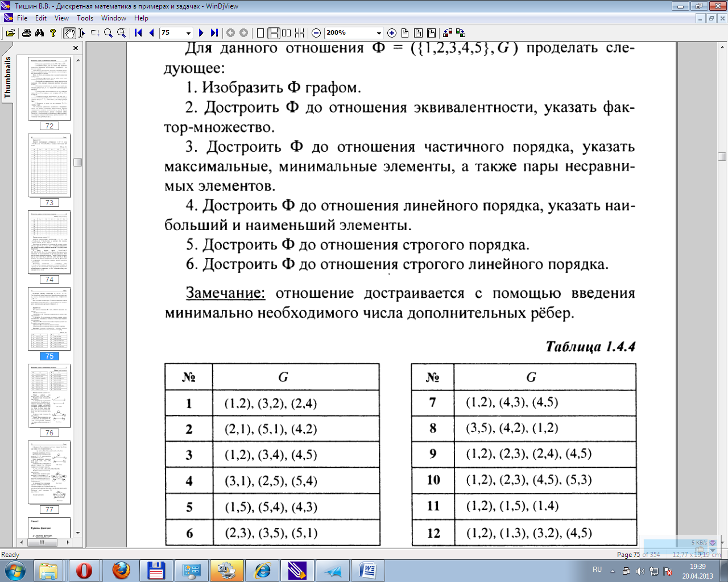The height and width of the screenshot is (582, 728).
Task: Click the Fit Page icon
Action: point(418,33)
